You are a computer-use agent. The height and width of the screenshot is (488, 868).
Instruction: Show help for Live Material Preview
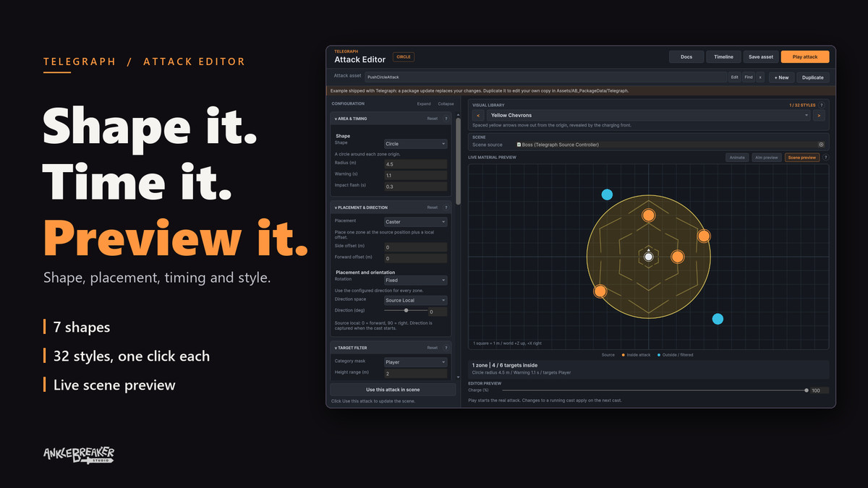pos(825,157)
